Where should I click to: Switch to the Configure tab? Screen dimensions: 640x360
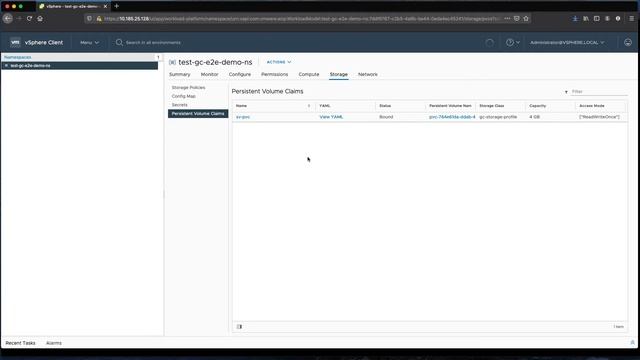coord(240,74)
